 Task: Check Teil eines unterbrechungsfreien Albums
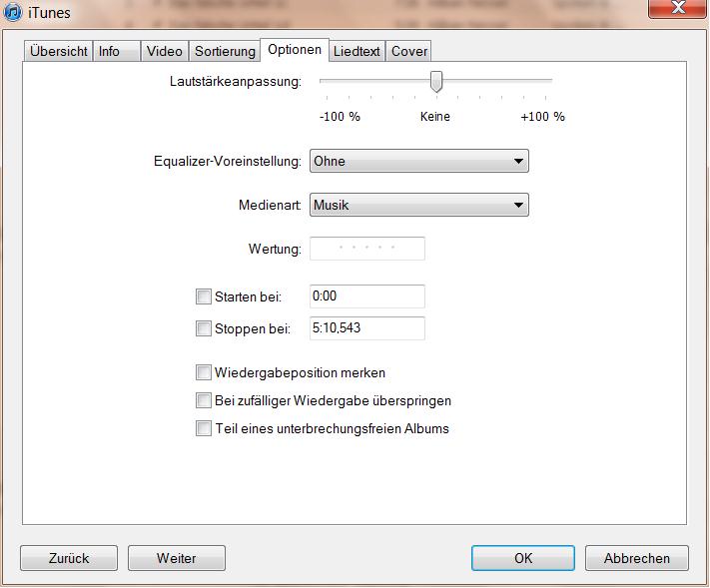tap(204, 428)
